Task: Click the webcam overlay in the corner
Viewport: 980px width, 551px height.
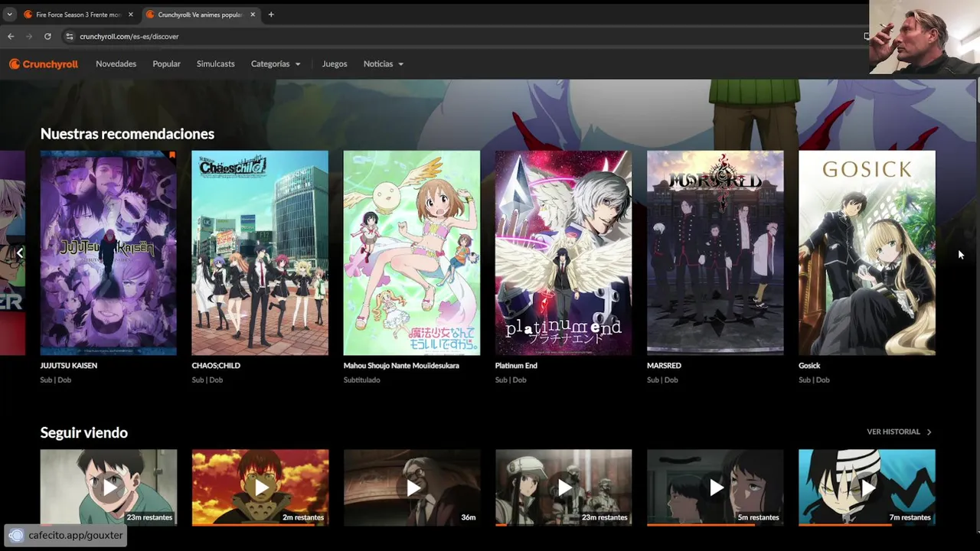Action: [x=924, y=37]
